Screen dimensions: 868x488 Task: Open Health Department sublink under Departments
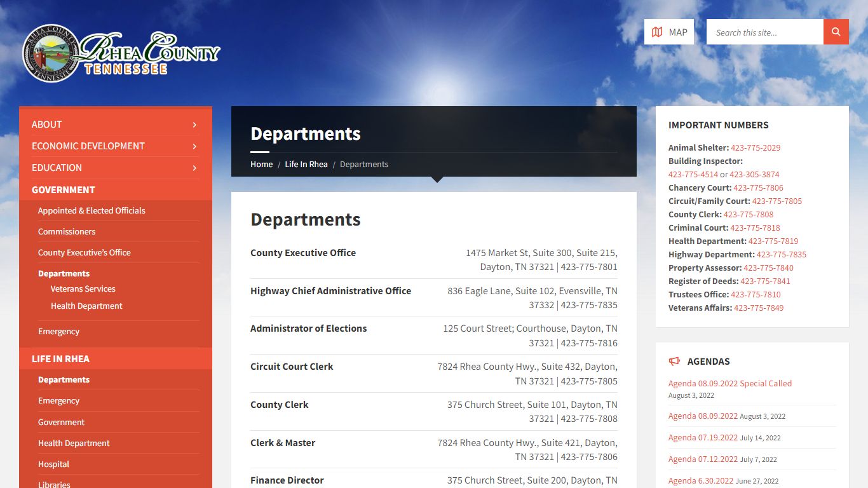click(x=86, y=306)
